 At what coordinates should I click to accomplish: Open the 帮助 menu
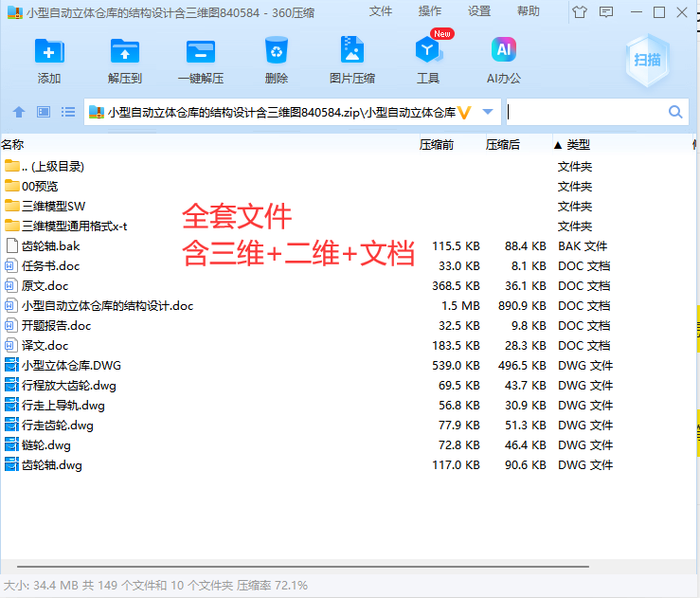[529, 11]
